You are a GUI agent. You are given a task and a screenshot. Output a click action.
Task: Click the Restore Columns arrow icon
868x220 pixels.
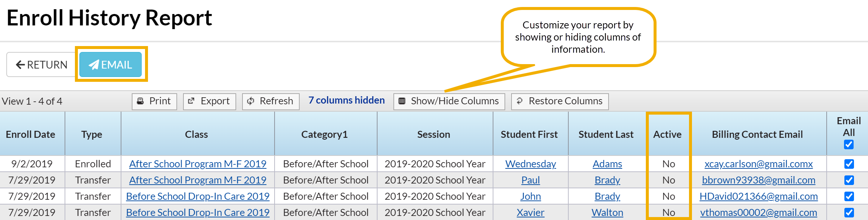519,101
